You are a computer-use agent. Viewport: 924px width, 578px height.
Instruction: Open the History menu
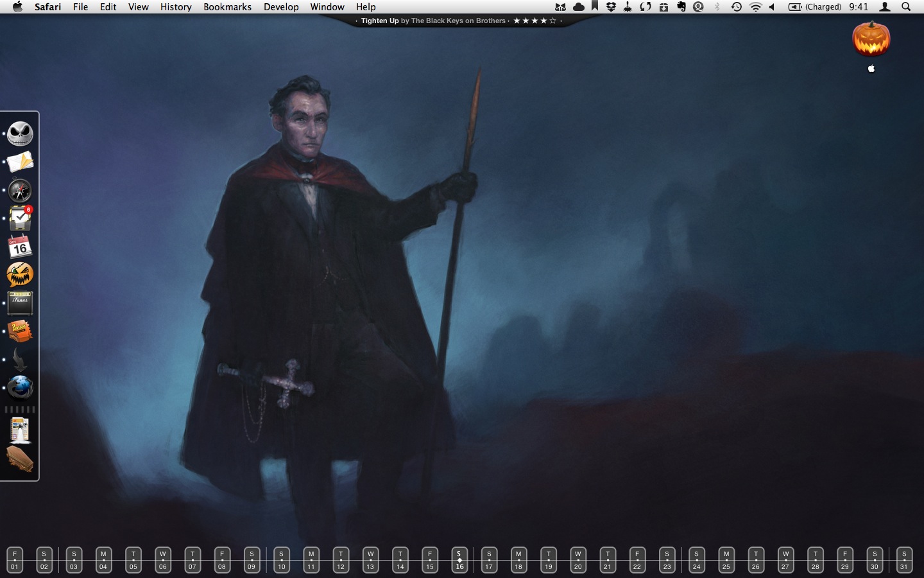pos(176,7)
